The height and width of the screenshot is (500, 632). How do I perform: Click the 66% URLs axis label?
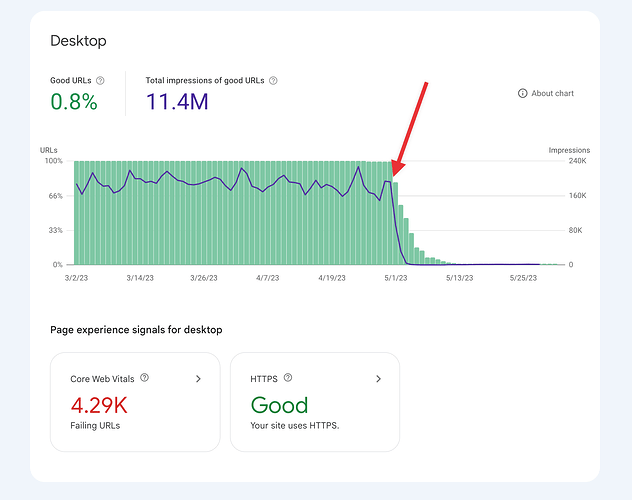point(56,196)
